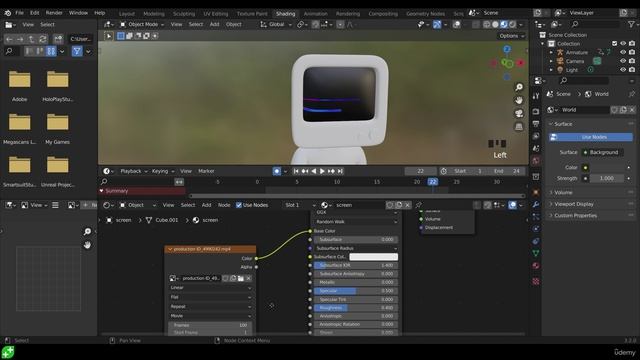Open the Movie source dropdown

point(210,316)
